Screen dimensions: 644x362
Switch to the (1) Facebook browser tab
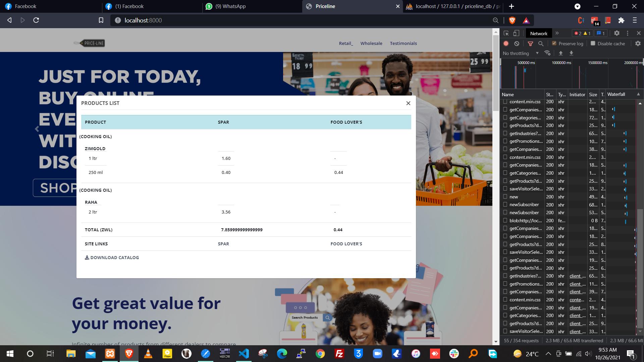(152, 6)
